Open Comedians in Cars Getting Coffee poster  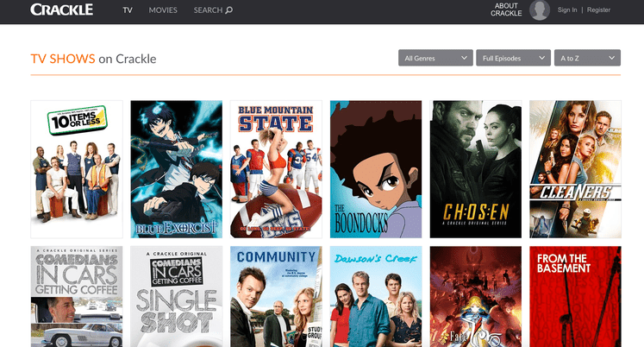click(77, 296)
